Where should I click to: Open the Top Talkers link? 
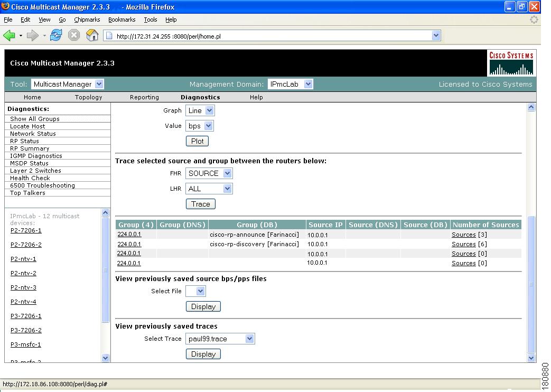coord(27,193)
